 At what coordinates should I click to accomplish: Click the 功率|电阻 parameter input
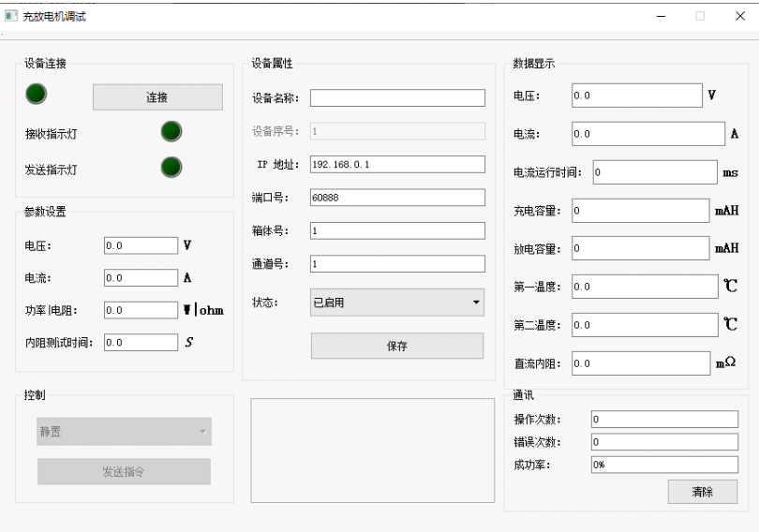coord(141,310)
